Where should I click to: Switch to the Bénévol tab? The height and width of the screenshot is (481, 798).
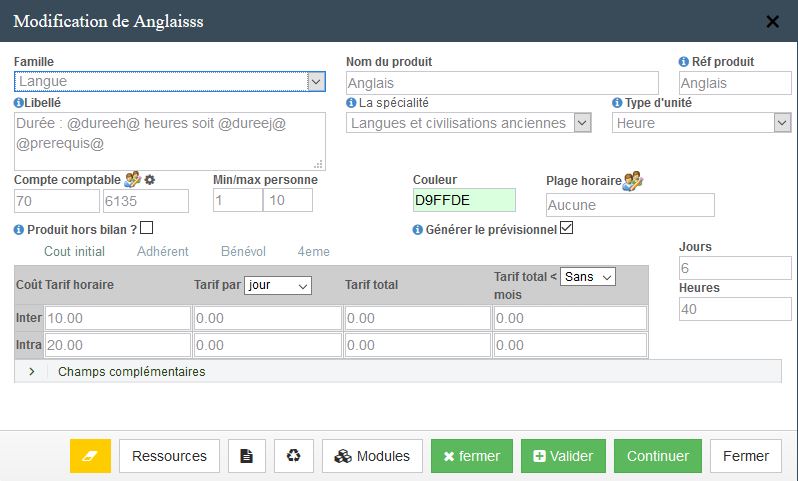[243, 251]
